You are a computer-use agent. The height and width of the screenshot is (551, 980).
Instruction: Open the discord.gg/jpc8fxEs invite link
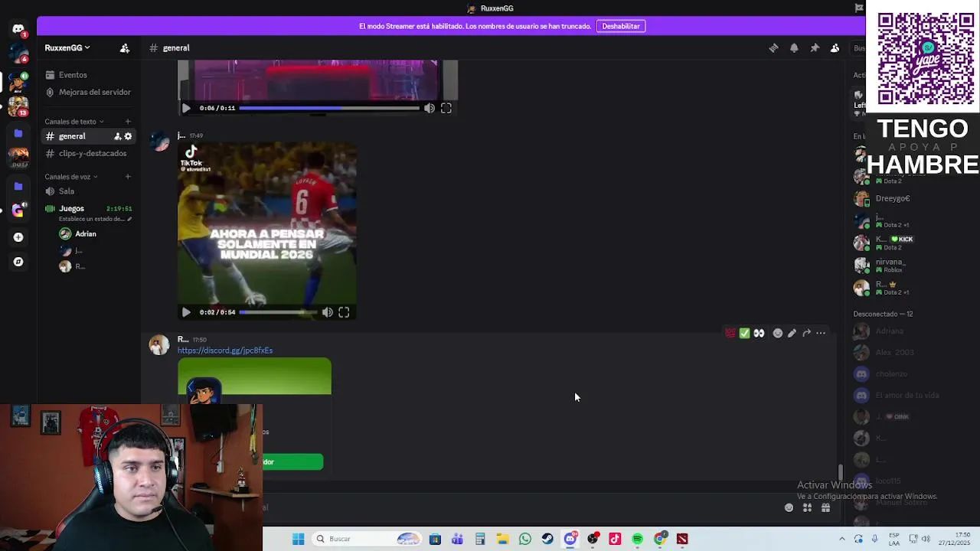225,350
